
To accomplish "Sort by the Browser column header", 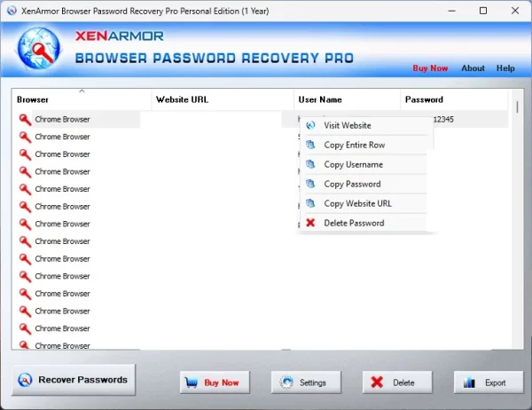I will [82, 99].
